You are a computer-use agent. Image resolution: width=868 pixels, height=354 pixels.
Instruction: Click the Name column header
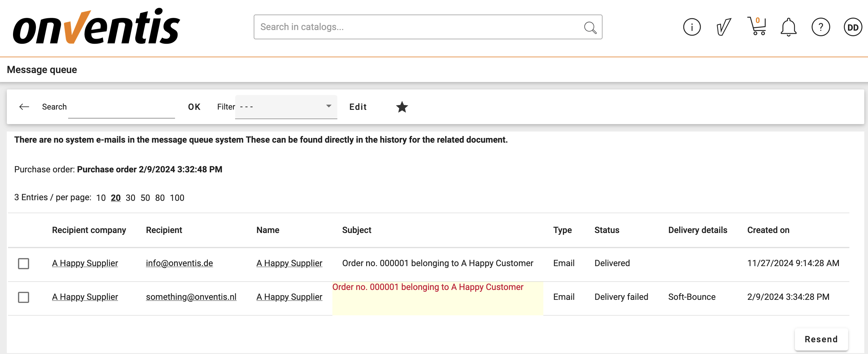(268, 230)
